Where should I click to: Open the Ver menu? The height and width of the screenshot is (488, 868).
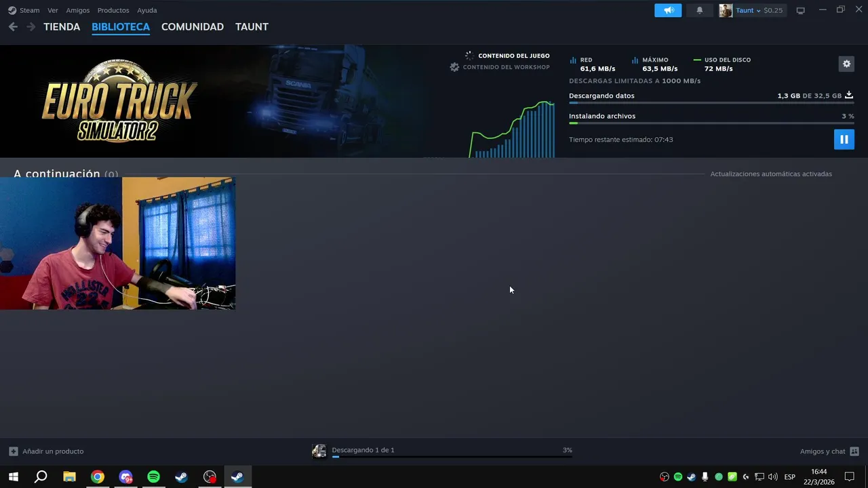click(x=53, y=10)
